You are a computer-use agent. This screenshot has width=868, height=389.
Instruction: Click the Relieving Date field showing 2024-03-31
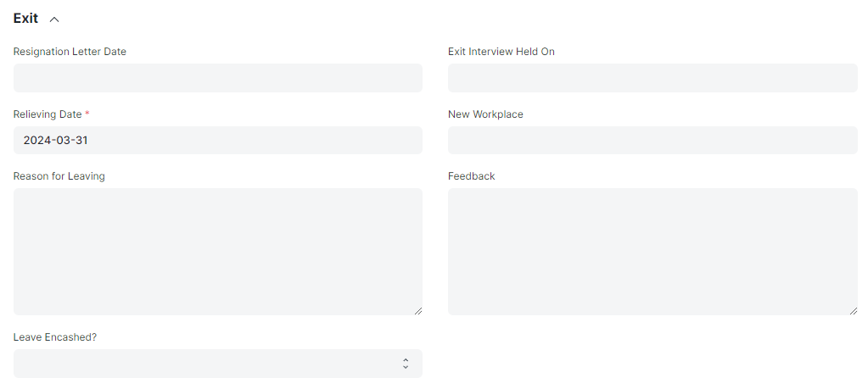[x=217, y=141]
